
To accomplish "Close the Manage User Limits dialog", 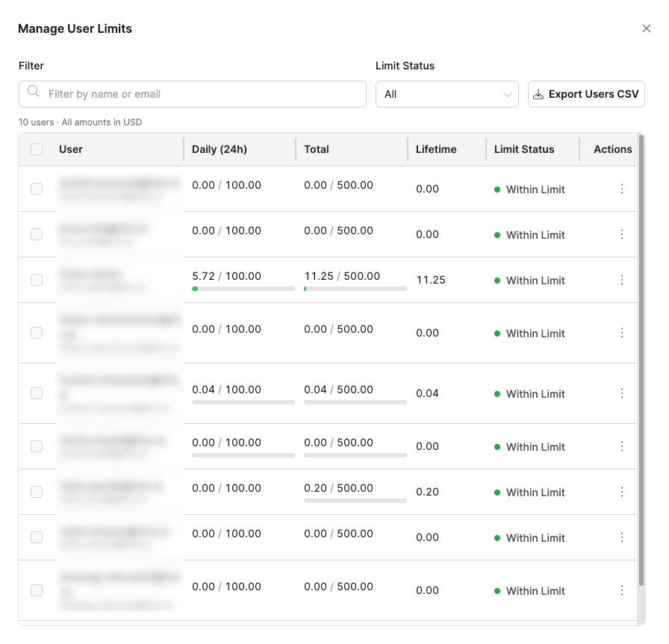I will pyautogui.click(x=647, y=28).
